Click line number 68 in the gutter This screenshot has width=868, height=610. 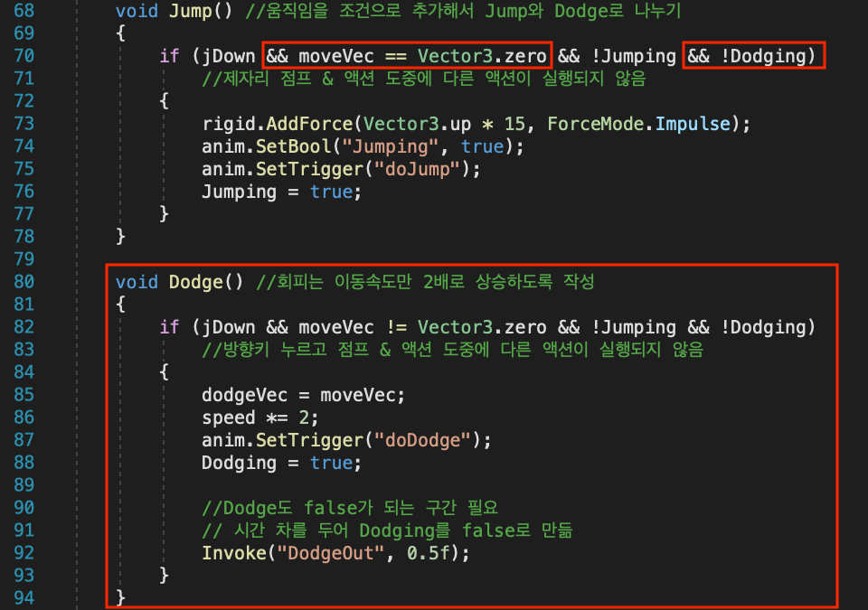click(24, 11)
